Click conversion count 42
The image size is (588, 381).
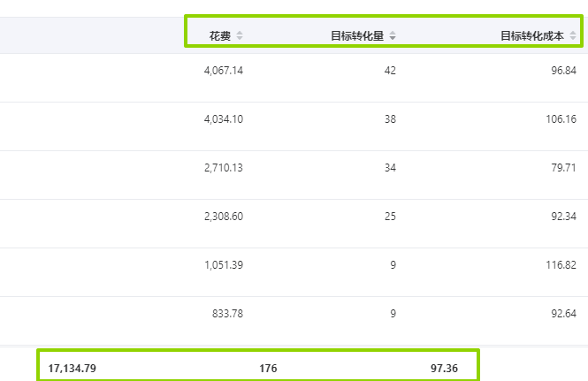point(390,71)
